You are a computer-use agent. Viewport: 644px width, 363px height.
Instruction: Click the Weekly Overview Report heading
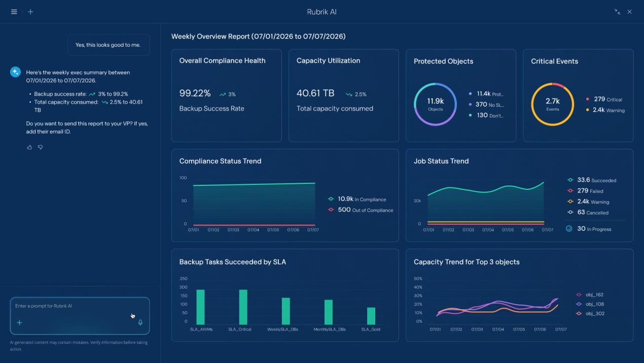point(258,37)
